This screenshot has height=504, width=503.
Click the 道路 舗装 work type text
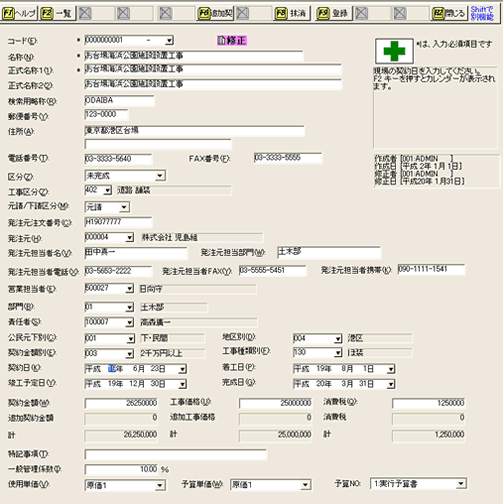coord(134,191)
